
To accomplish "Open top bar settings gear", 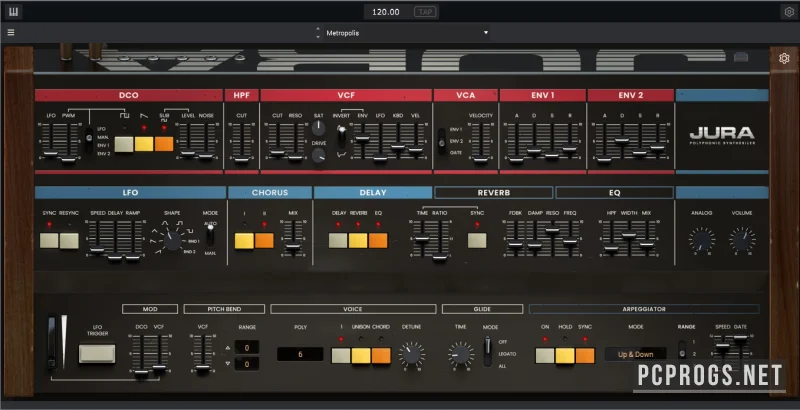I will [789, 12].
